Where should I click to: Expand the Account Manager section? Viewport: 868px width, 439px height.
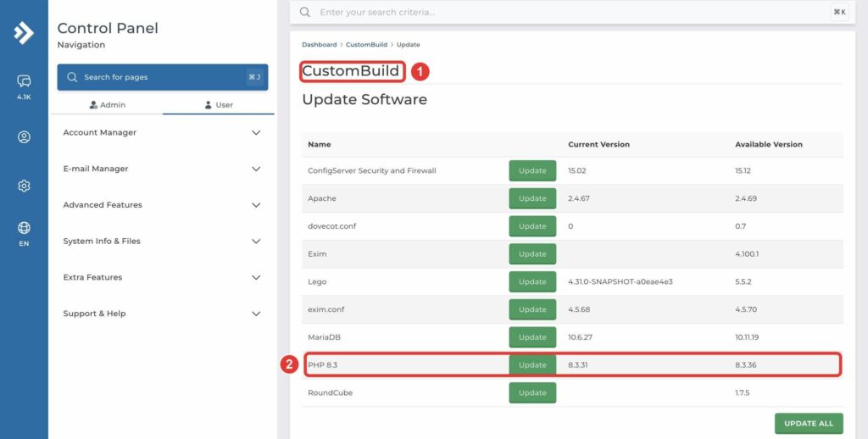point(162,133)
